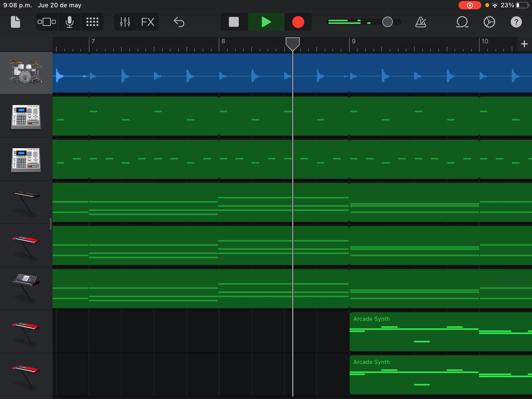532x399 pixels.
Task: Open the Loop Browser
Action: (x=462, y=22)
